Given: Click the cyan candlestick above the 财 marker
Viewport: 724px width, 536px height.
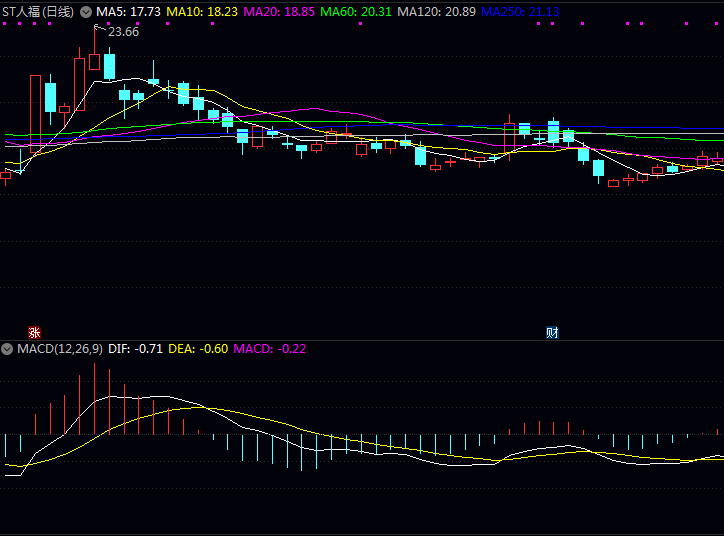Looking at the screenshot, I should click(x=553, y=132).
